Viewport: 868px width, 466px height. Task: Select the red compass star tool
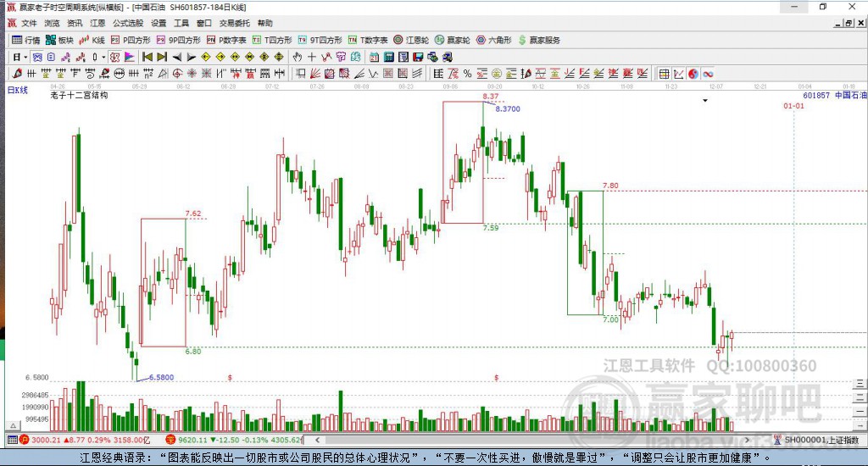click(192, 74)
